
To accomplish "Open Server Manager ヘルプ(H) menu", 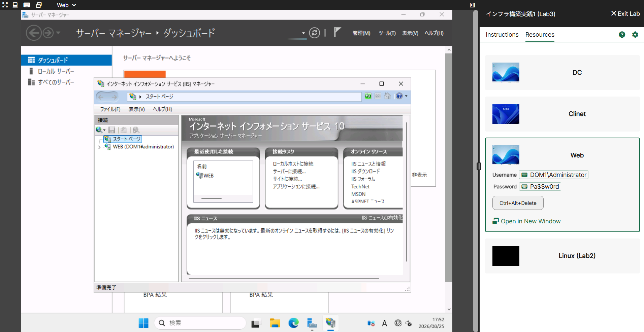I will tap(434, 33).
